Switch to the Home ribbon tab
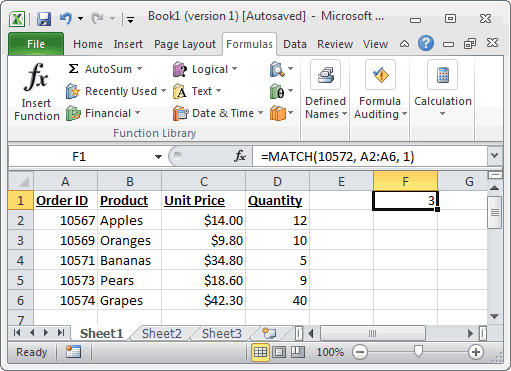Viewport: 511px width, 371px height. (x=88, y=44)
